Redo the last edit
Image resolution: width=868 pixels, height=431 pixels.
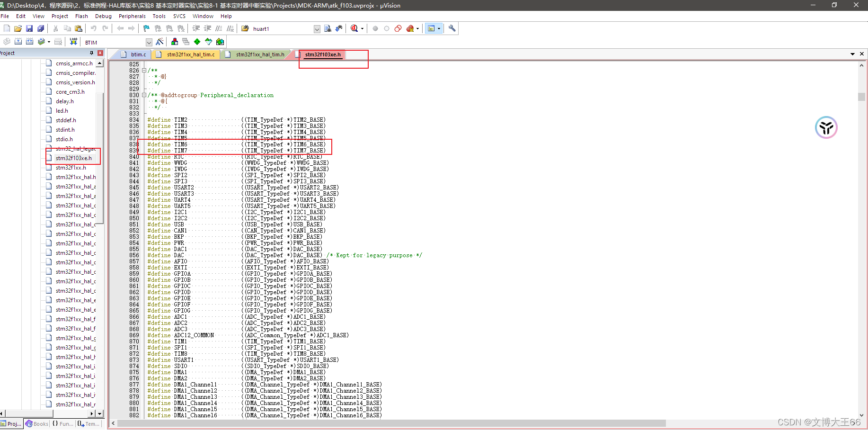tap(105, 28)
